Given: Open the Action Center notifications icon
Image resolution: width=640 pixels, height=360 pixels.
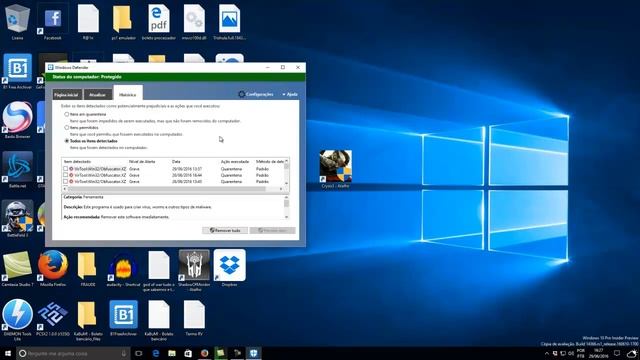Looking at the screenshot, I should coord(617,353).
